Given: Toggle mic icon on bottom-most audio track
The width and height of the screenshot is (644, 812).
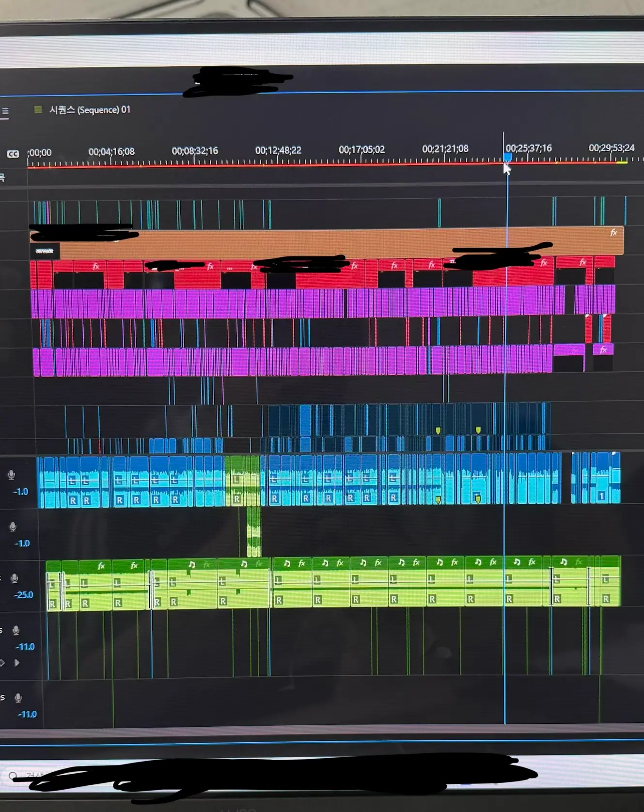Looking at the screenshot, I should 18,698.
